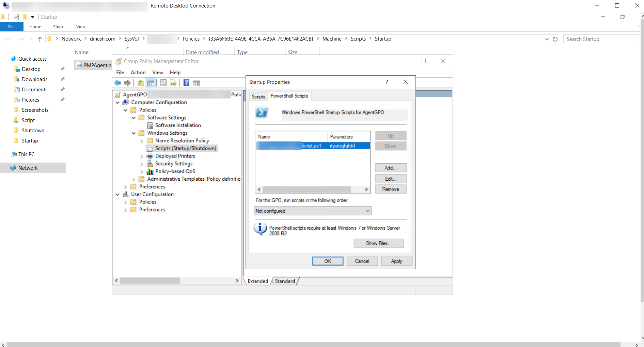Open the Home ribbon tab in Explorer

point(35,27)
